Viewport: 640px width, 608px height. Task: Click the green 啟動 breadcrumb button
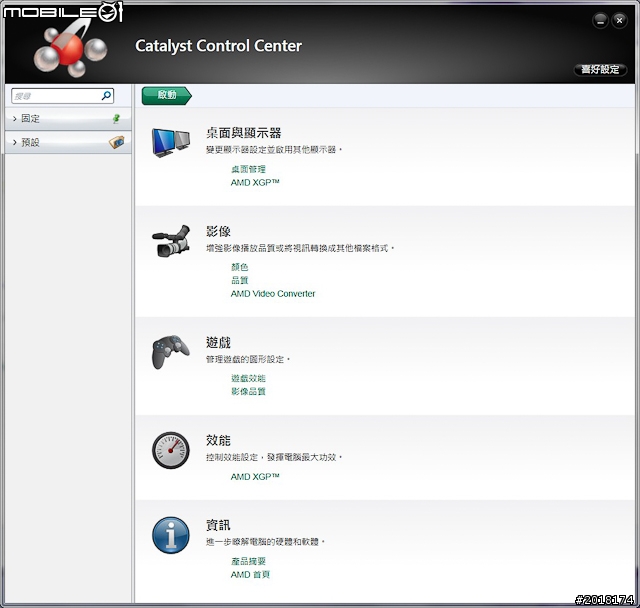(x=167, y=95)
